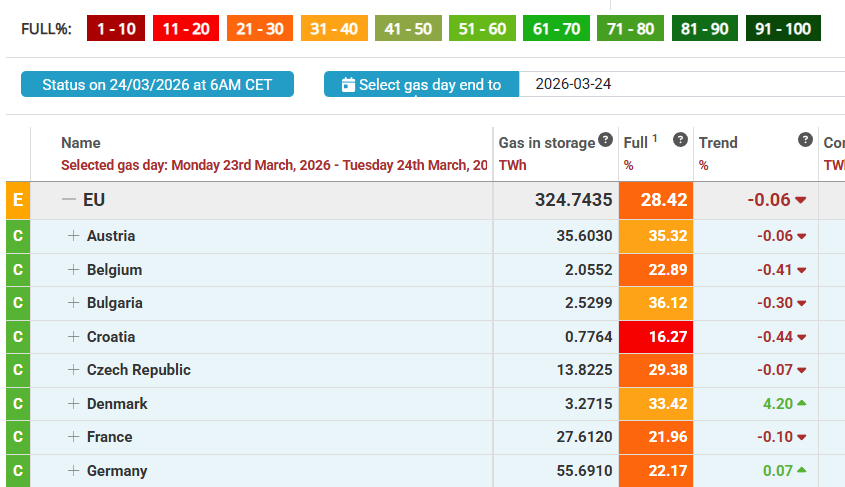Click Belgium's trend value -0.41
This screenshot has width=845, height=487.
(774, 269)
